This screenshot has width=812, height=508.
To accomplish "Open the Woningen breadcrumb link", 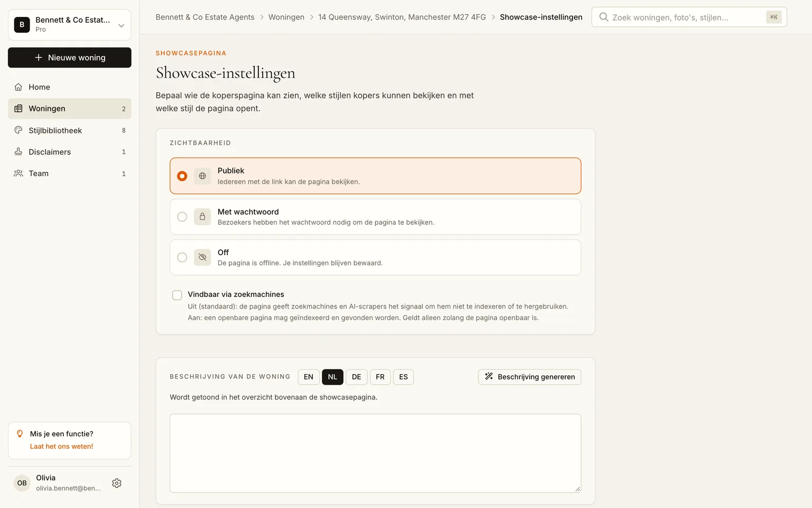I will coord(287,17).
